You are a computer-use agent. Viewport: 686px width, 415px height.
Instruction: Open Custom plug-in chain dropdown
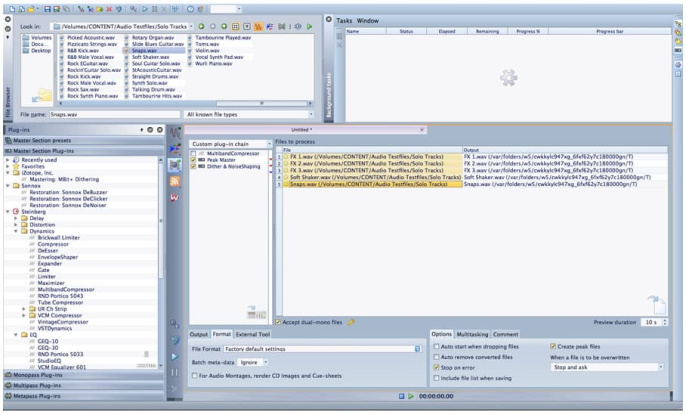coord(231,144)
